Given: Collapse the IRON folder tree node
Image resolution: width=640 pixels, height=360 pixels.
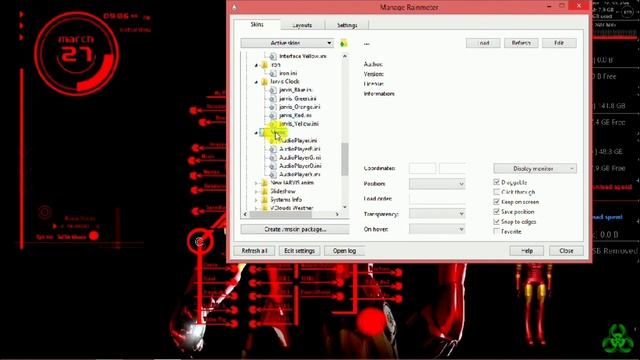Looking at the screenshot, I should pyautogui.click(x=256, y=65).
